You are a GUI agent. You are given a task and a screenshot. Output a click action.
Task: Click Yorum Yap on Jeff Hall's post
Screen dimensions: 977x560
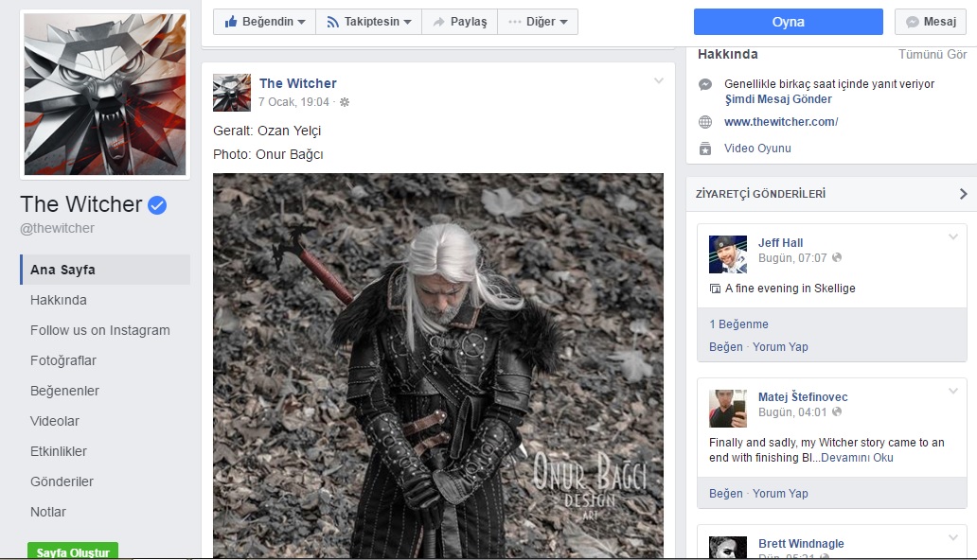pyautogui.click(x=780, y=347)
